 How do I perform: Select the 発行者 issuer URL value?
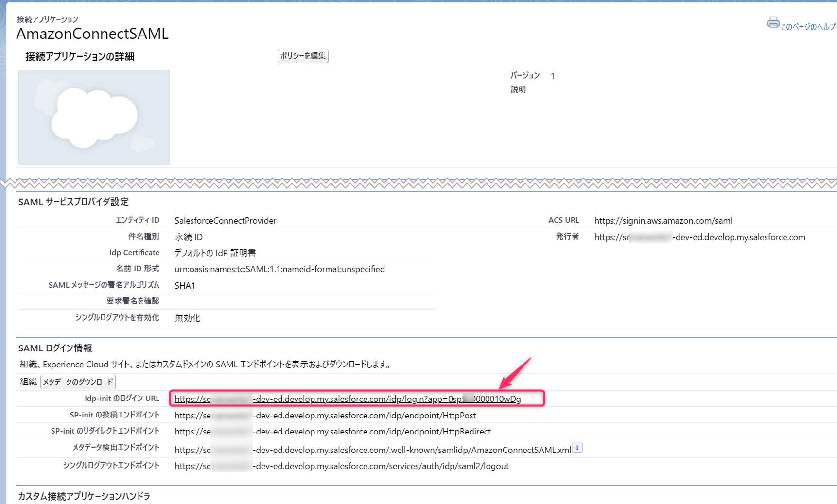click(x=699, y=237)
